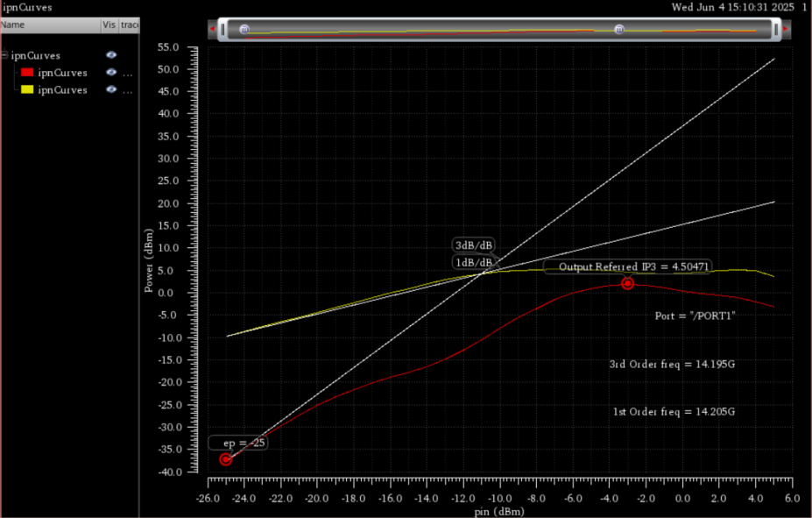Viewport: 812px width, 518px height.
Task: Select the trace column header
Action: coord(129,25)
